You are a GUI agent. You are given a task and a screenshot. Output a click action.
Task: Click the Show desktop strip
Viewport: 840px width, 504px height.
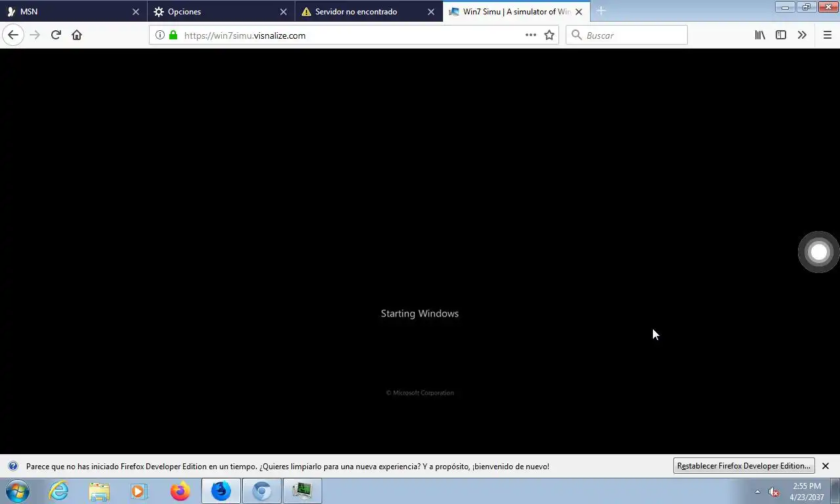pos(835,491)
